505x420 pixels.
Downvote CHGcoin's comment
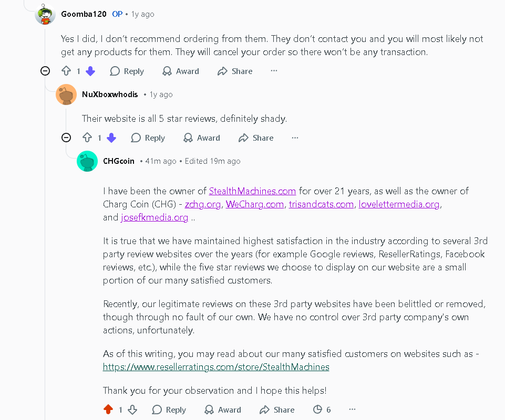132,409
